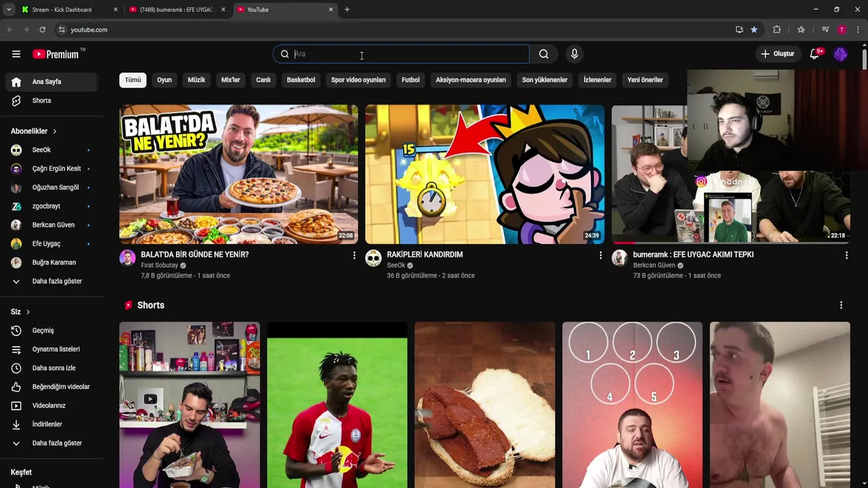Open the notifications bell
The width and height of the screenshot is (868, 488).
(815, 54)
